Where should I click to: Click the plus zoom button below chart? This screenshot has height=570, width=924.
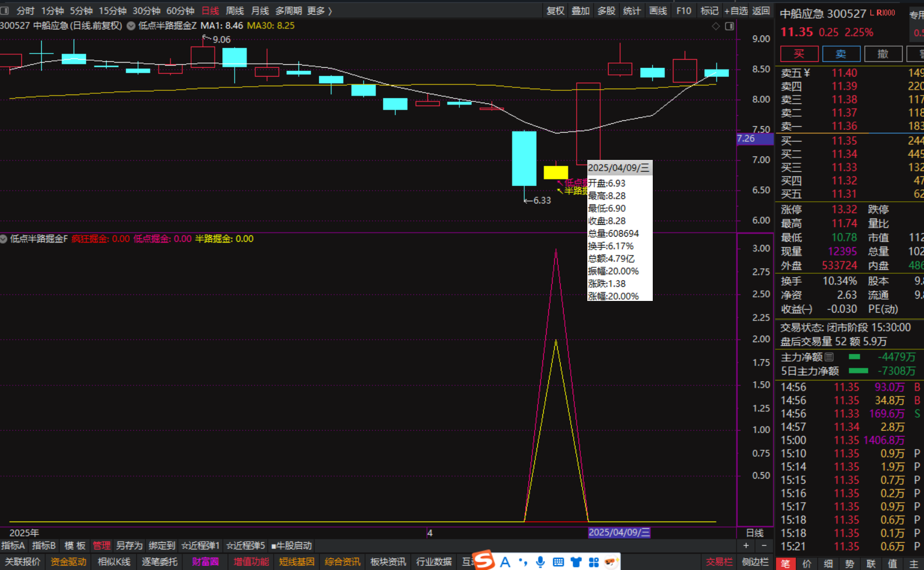[x=746, y=546]
